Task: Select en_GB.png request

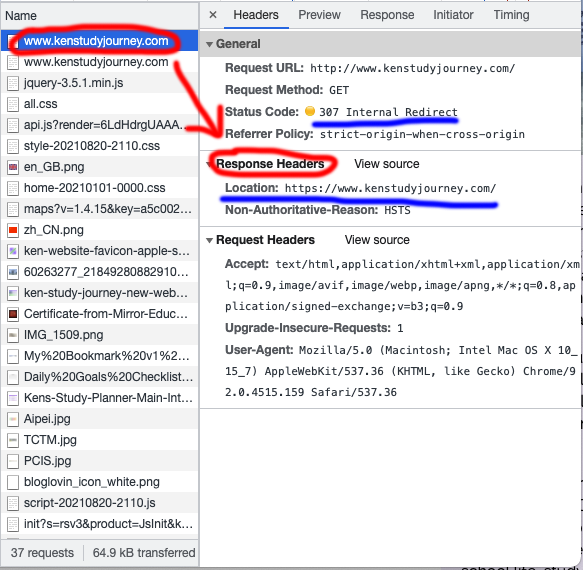Action: point(99,167)
